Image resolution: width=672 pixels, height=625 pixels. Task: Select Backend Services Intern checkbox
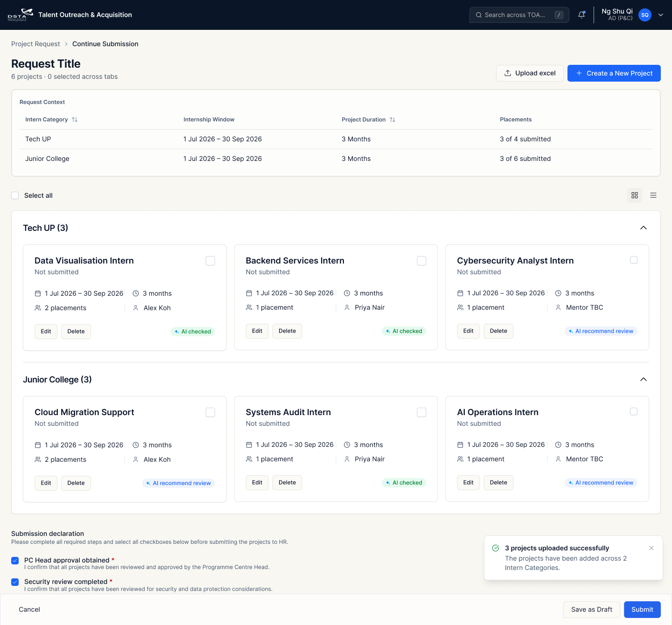tap(421, 261)
